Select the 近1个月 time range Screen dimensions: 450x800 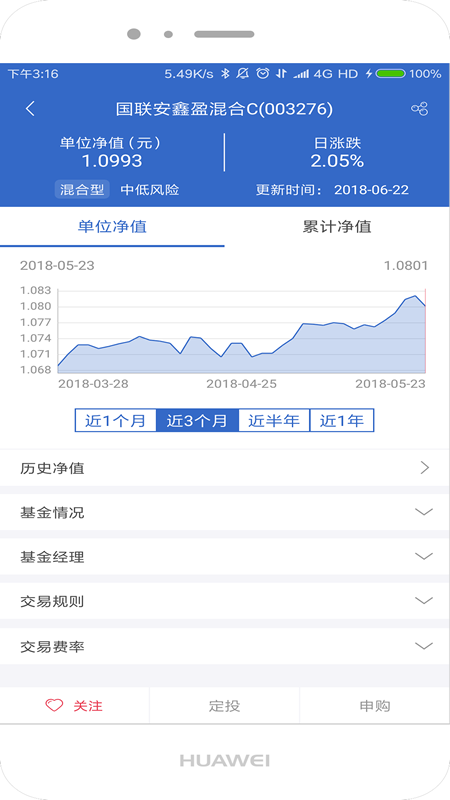(115, 420)
